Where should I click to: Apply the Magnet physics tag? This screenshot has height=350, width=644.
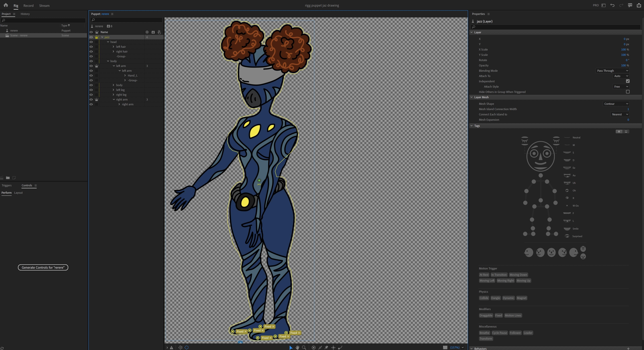point(522,298)
